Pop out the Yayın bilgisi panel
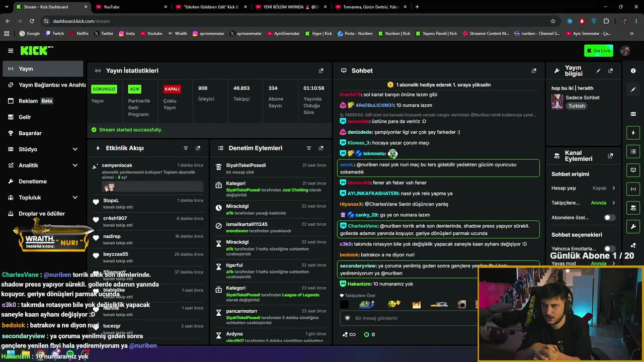The image size is (644, 362). pyautogui.click(x=610, y=71)
